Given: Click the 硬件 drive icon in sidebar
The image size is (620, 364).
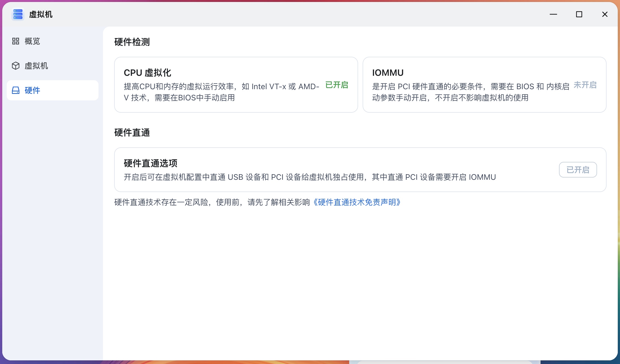Looking at the screenshot, I should click(16, 90).
